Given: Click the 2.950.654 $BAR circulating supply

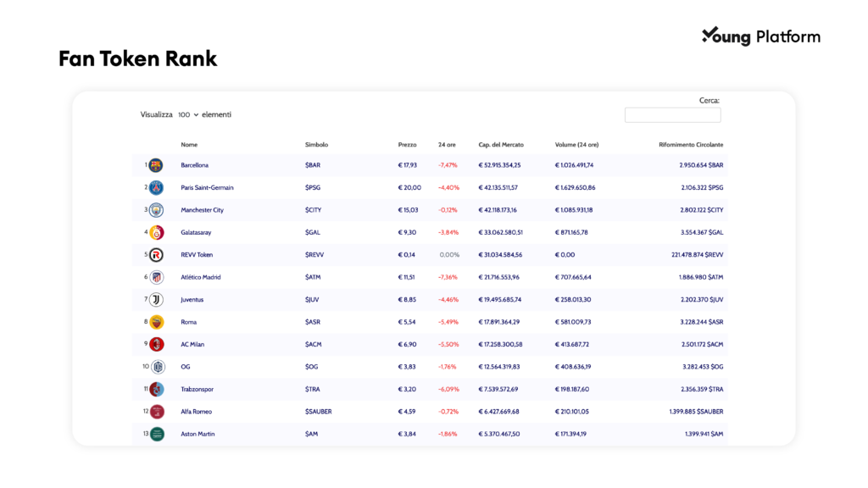Looking at the screenshot, I should point(701,165).
